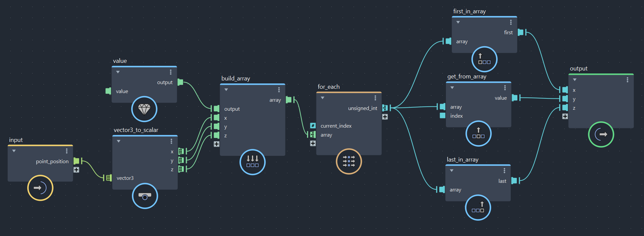Screen dimensions: 644x236
Task: Collapse the input node
Action: [x=14, y=151]
